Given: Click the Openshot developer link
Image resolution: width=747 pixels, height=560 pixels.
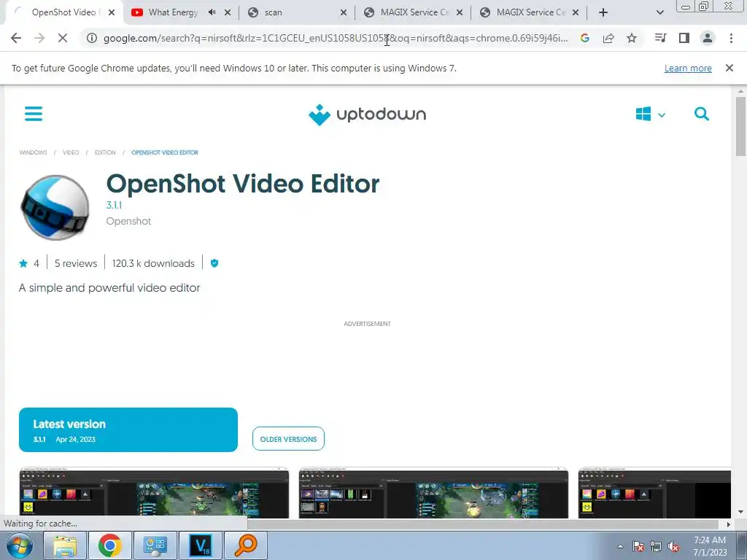Looking at the screenshot, I should 128,221.
